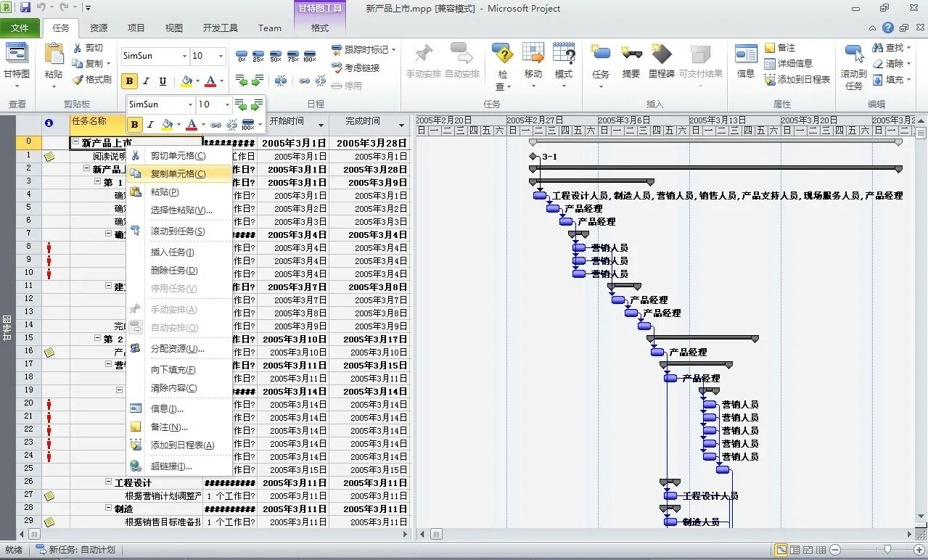Click the Save icon in title bar

(25, 8)
